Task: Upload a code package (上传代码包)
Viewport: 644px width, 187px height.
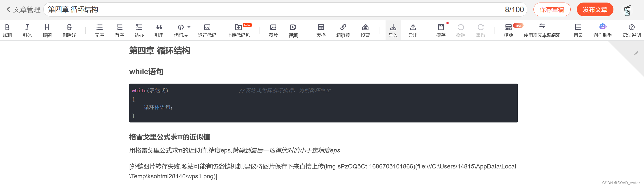Action: (x=239, y=30)
